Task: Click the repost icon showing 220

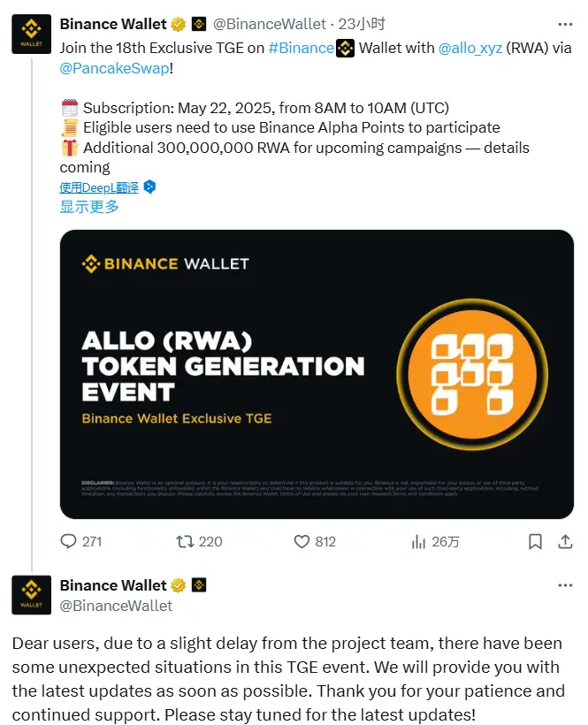Action: coord(187,542)
